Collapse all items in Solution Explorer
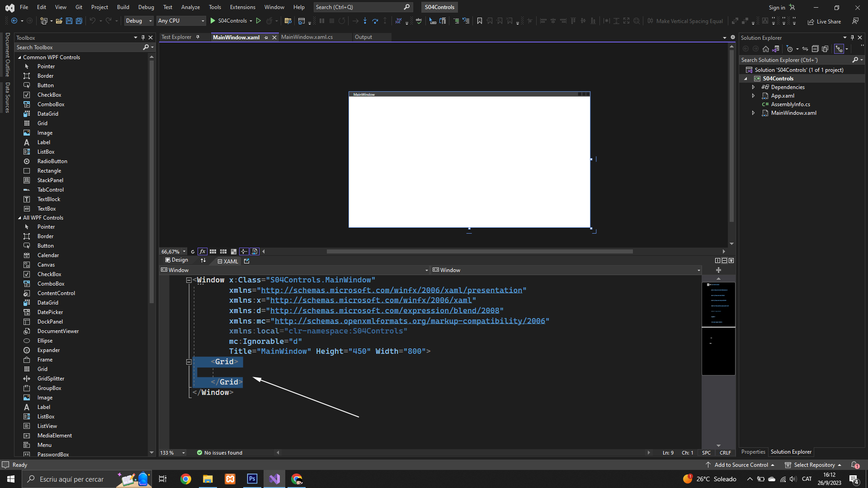Image resolution: width=868 pixels, height=488 pixels. (815, 49)
